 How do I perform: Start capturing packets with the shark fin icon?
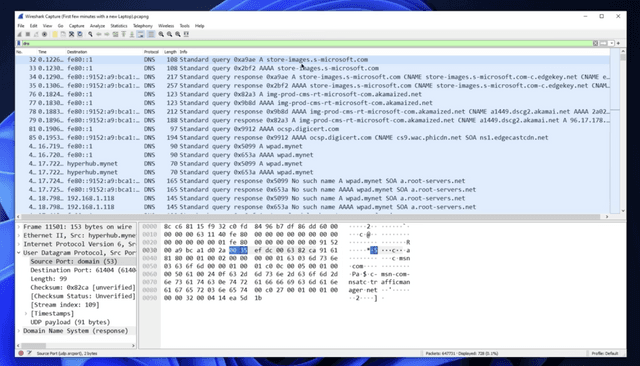(x=19, y=34)
